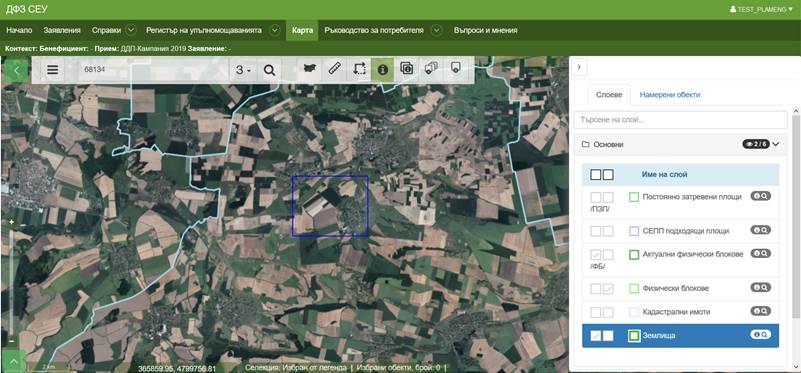Click the green up-arrow at the map's bottom left
Image resolution: width=801 pixels, height=373 pixels.
14,361
